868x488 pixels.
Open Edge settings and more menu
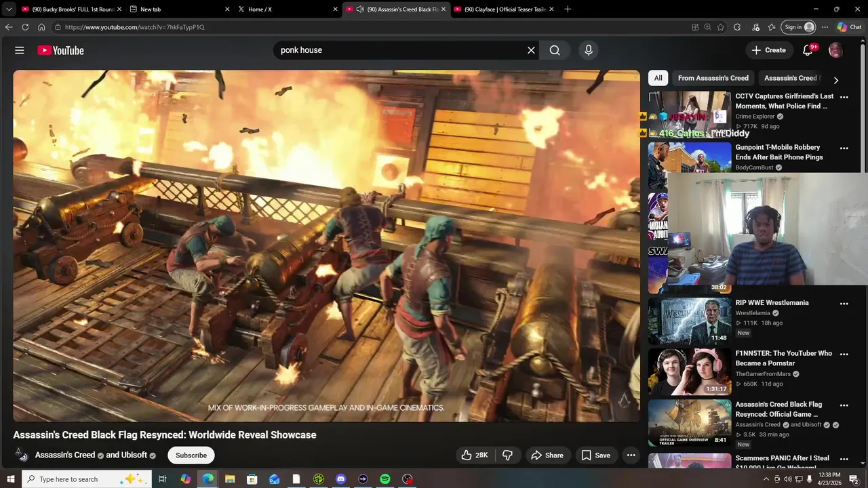pyautogui.click(x=825, y=27)
